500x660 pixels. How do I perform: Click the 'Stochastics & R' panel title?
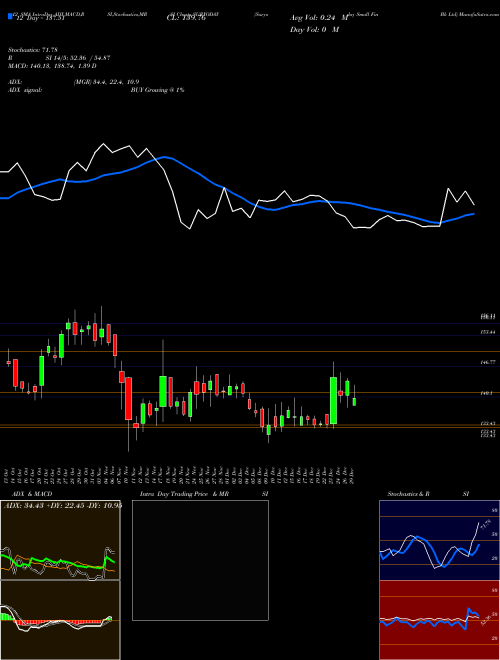pos(408,494)
